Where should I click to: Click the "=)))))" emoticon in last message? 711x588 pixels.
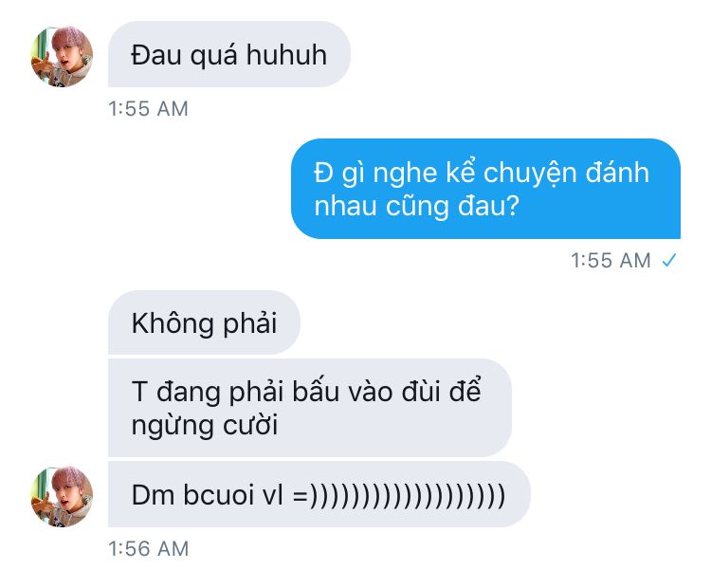[x=399, y=495]
